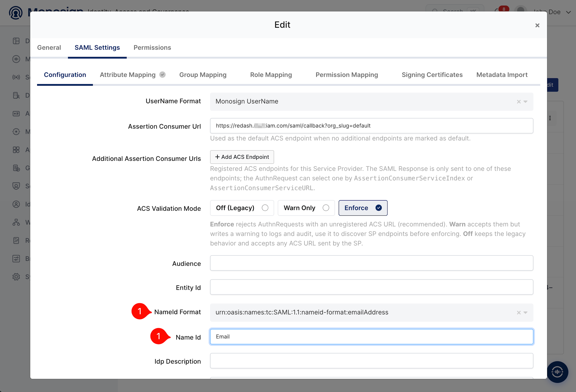
Task: Click into the Entity Id field
Action: coord(371,287)
